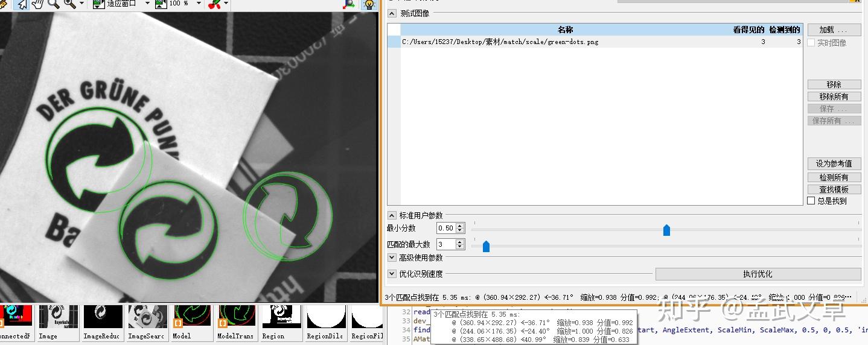Screen dimensions: 868x345
Task: Click the 移除所有 button
Action: (x=834, y=97)
